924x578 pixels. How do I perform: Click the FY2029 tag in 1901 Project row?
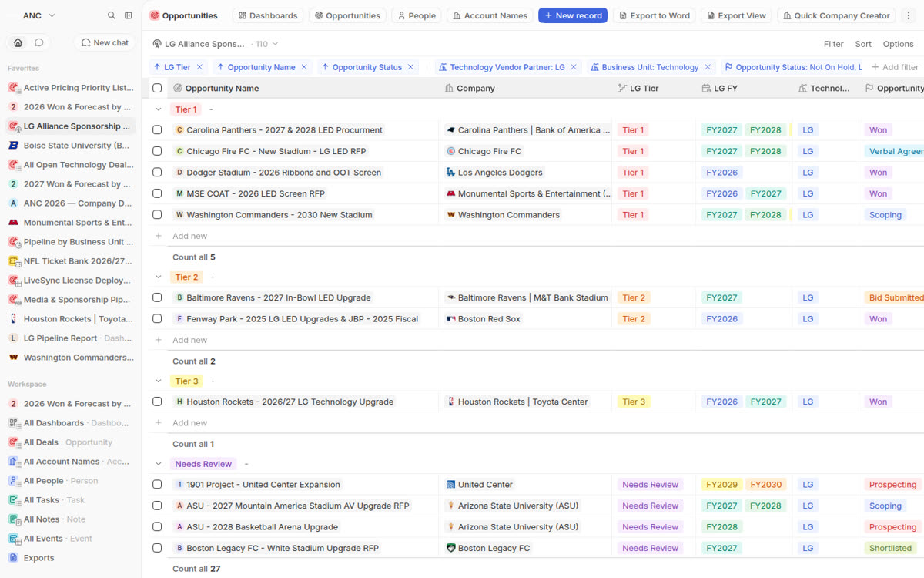(721, 485)
